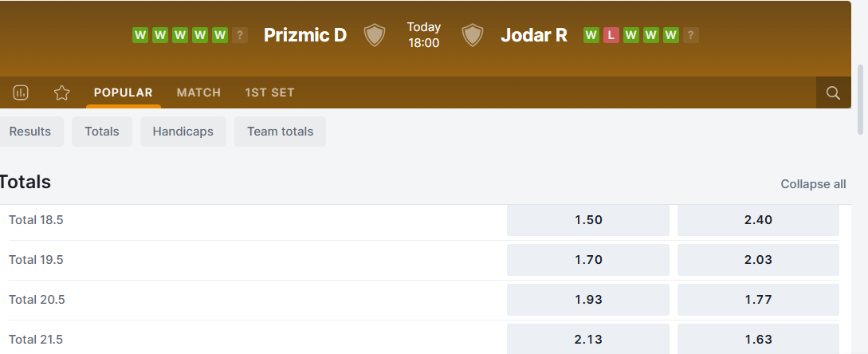Collapse all markets
868x354 pixels.
(813, 184)
